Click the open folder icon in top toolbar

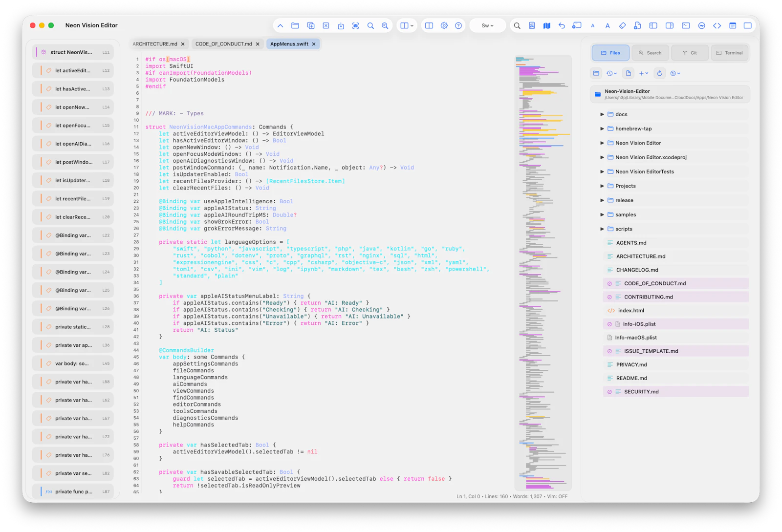coord(295,26)
